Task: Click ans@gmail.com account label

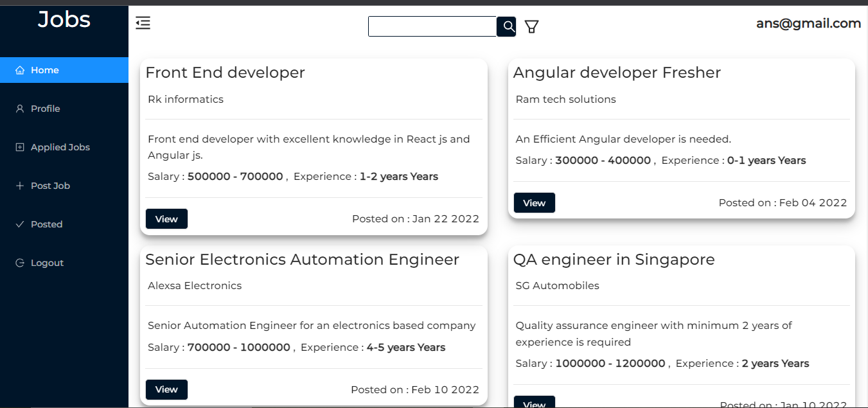Action: tap(808, 24)
